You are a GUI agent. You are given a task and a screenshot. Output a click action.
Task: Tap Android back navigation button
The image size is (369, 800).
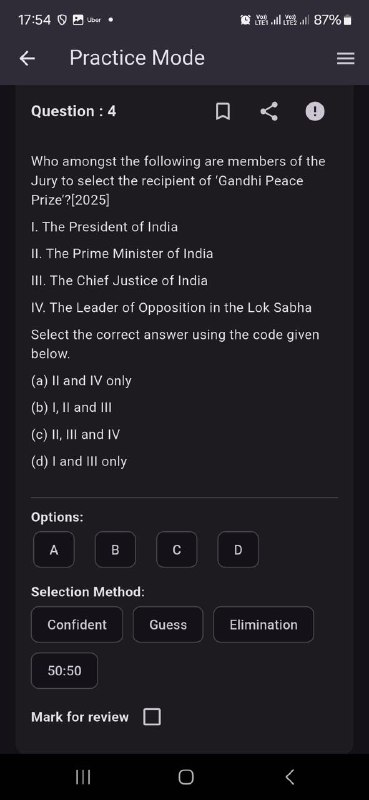(x=289, y=777)
